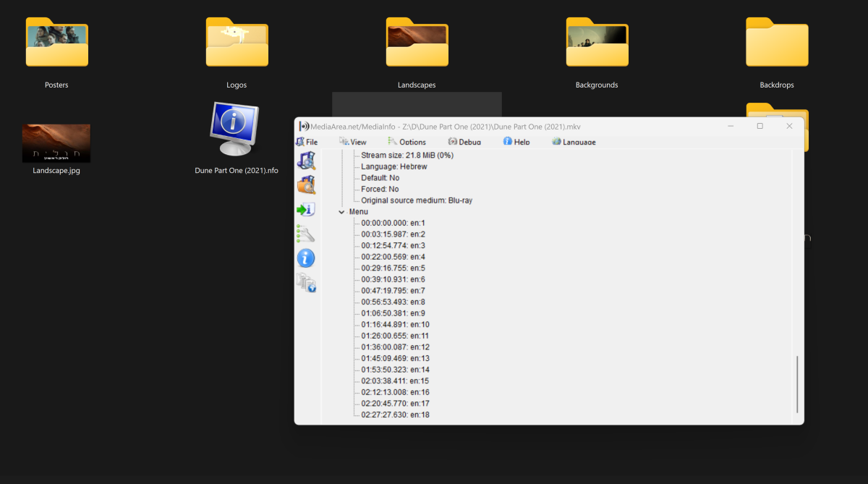Collapse the Menu tree node
The height and width of the screenshot is (484, 868).
[341, 212]
